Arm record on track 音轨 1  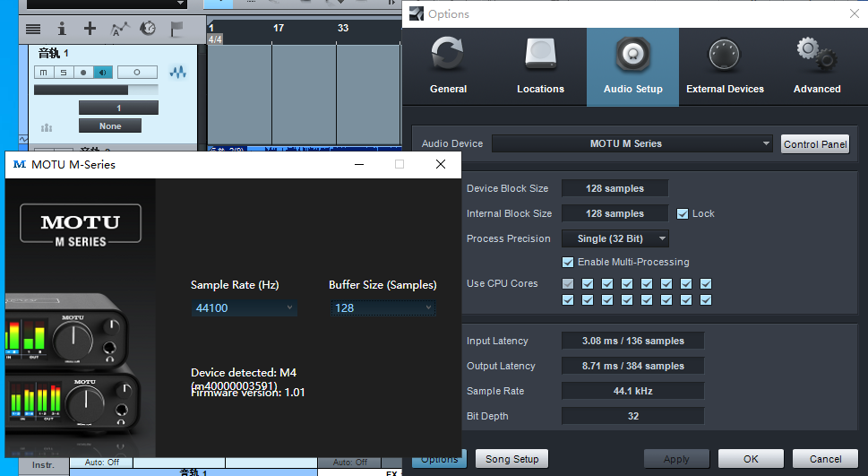tap(83, 73)
